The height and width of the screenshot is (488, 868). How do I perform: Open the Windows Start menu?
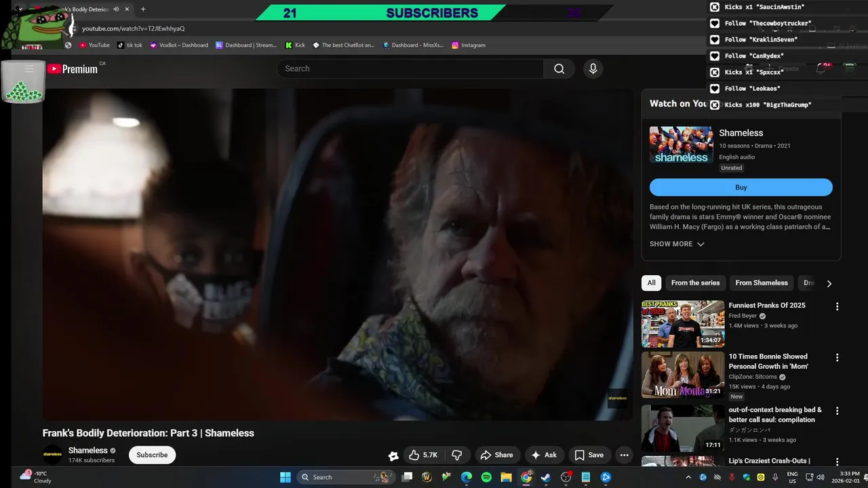[x=285, y=477]
